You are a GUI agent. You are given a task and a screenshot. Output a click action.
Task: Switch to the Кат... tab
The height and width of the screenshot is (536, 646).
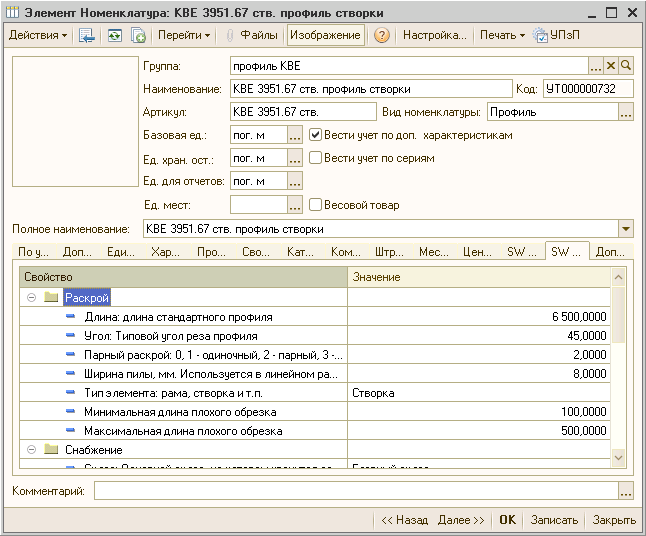coord(300,252)
